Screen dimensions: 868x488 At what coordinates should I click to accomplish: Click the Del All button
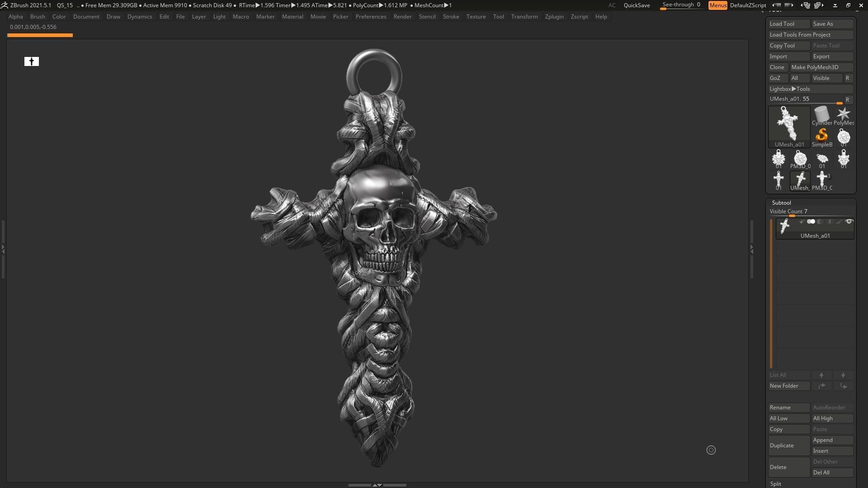click(x=833, y=473)
